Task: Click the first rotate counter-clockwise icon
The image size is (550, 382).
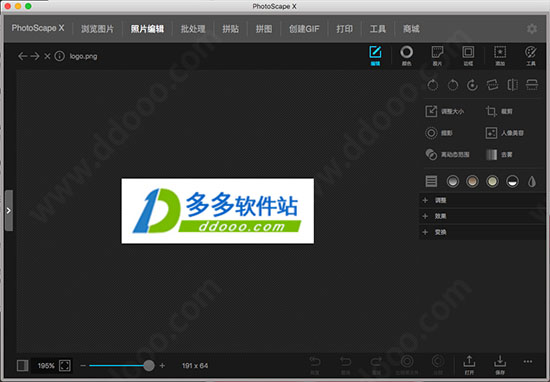Action: point(432,85)
